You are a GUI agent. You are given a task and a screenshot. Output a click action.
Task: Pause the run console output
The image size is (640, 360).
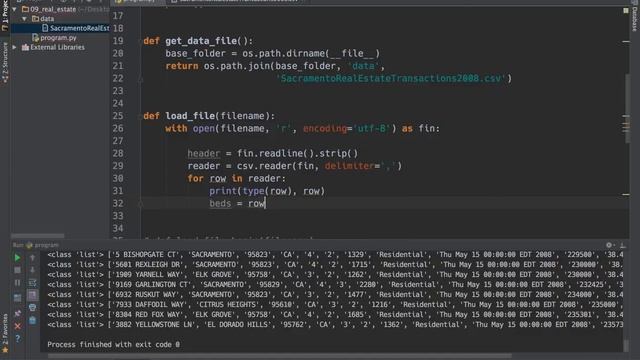pos(17,282)
